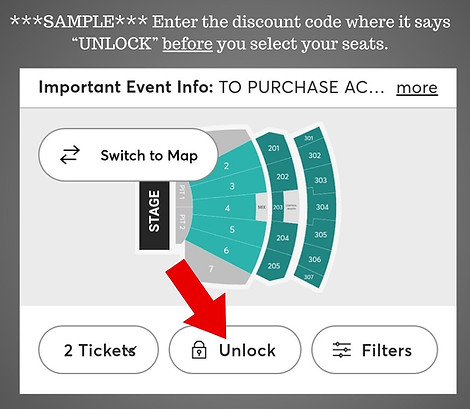470x409 pixels.
Task: Click the swap arrows icon on Switch to Map
Action: coord(70,155)
